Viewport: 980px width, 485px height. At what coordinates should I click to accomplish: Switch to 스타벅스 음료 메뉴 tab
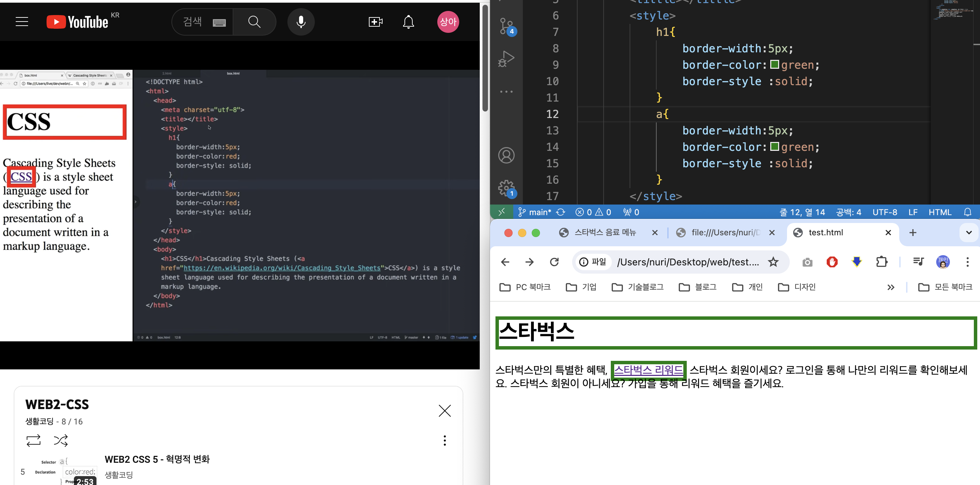(x=605, y=233)
